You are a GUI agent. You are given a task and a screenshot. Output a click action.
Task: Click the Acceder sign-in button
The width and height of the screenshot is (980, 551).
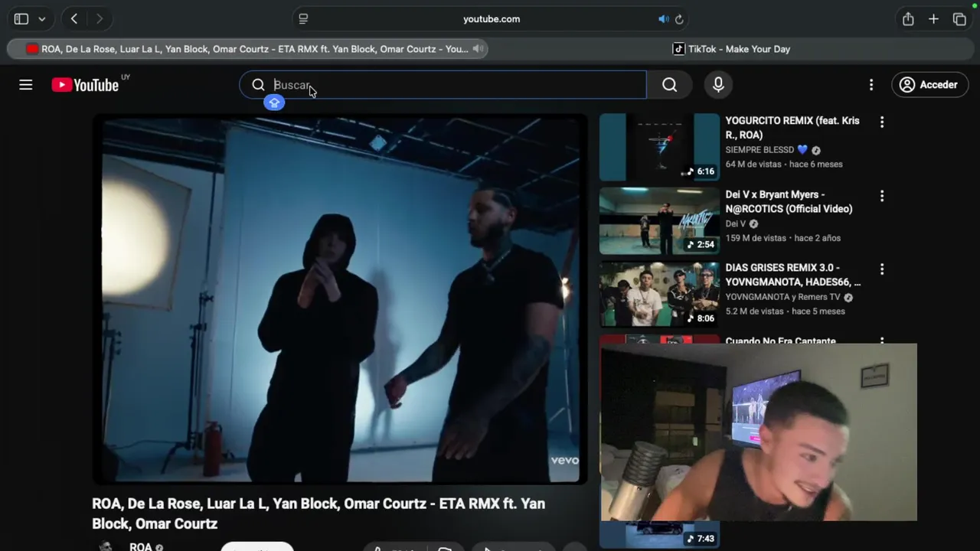929,85
